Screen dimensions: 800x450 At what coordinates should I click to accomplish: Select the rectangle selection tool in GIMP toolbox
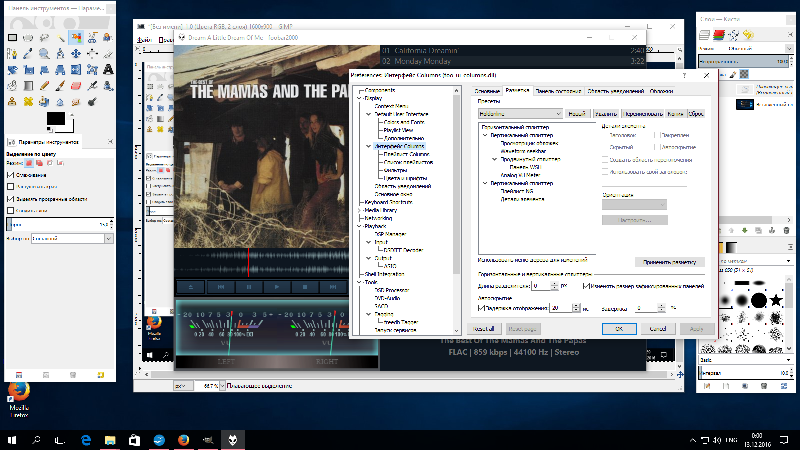click(13, 37)
